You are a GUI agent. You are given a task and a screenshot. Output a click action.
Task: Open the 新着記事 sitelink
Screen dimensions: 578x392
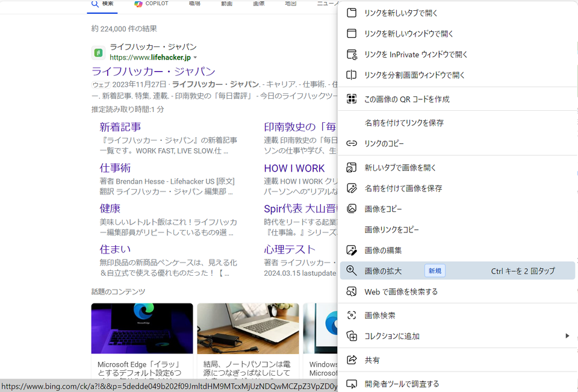point(120,127)
